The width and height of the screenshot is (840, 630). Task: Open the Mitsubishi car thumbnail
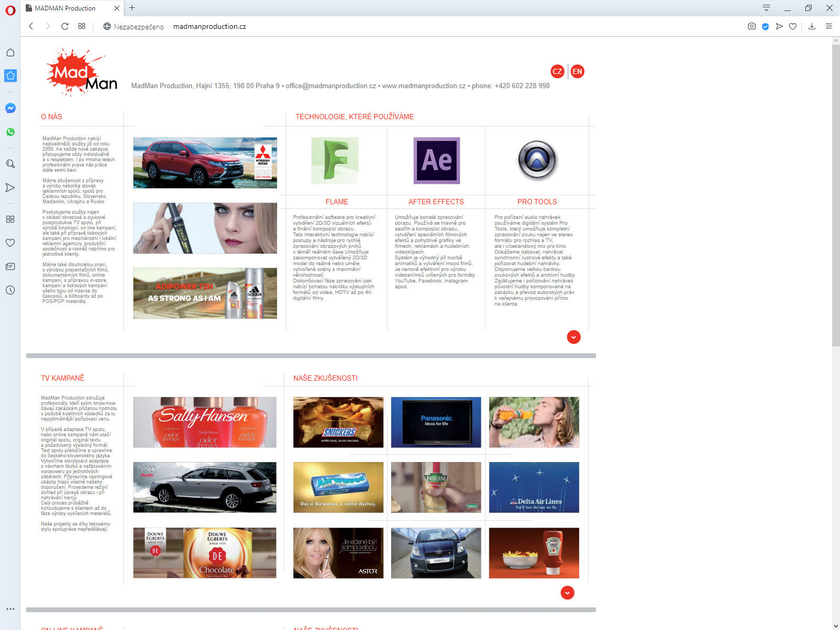coord(205,163)
